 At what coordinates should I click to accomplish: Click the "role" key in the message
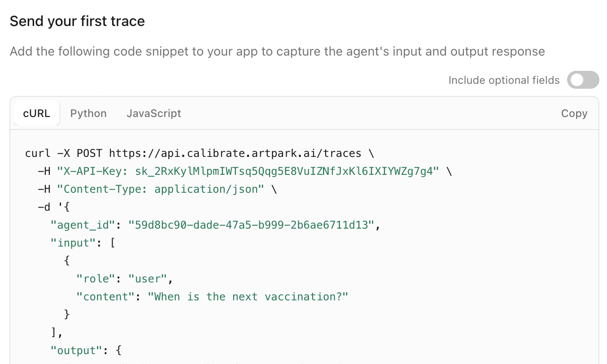click(x=96, y=279)
